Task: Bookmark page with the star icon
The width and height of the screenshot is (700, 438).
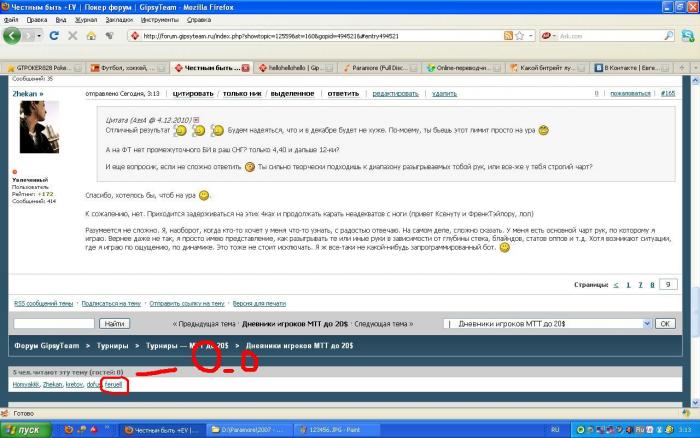Action: [519, 36]
